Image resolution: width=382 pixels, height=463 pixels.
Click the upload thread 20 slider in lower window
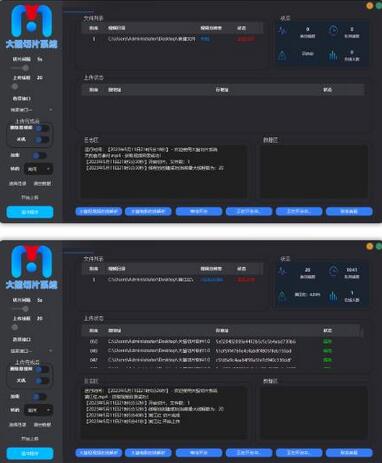click(x=15, y=328)
